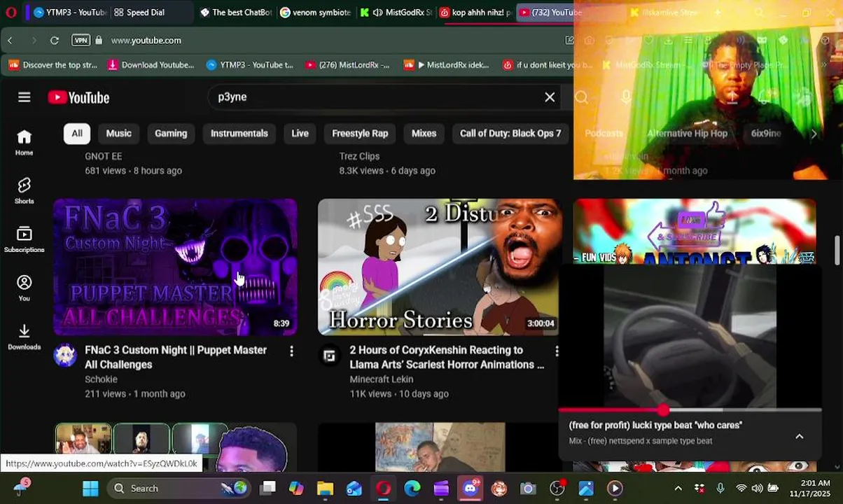Click the YouTube logo
The image size is (843, 504).
pos(78,97)
